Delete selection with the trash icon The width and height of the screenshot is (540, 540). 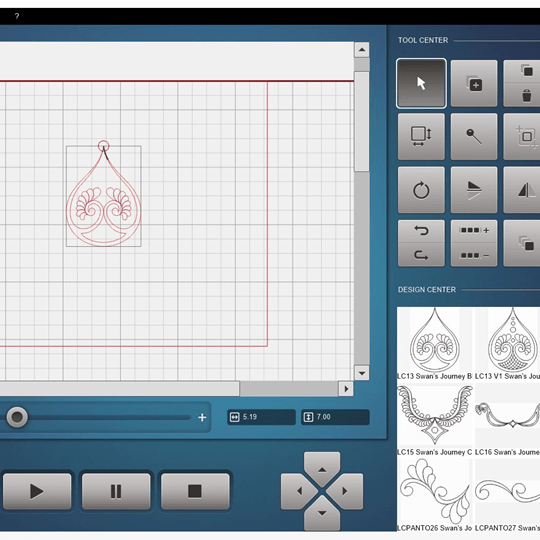[x=527, y=95]
